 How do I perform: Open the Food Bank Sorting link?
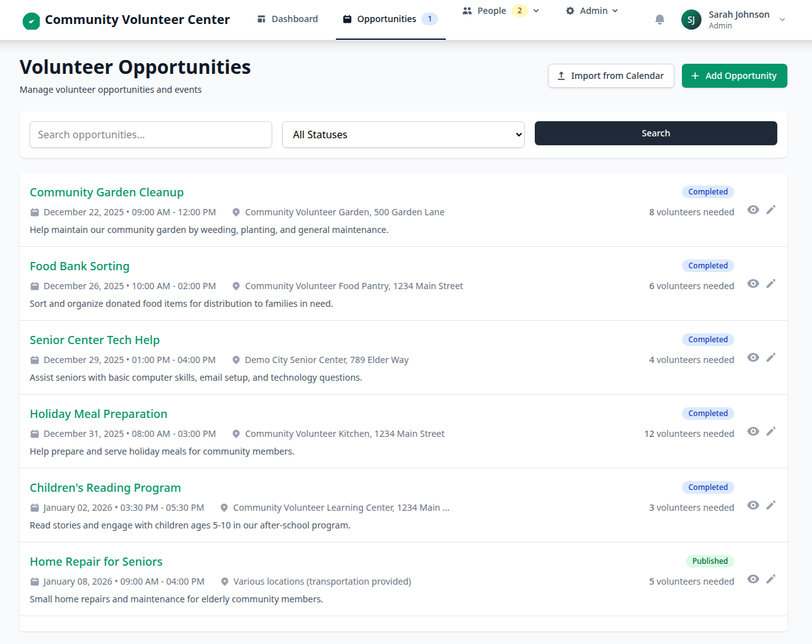[80, 266]
